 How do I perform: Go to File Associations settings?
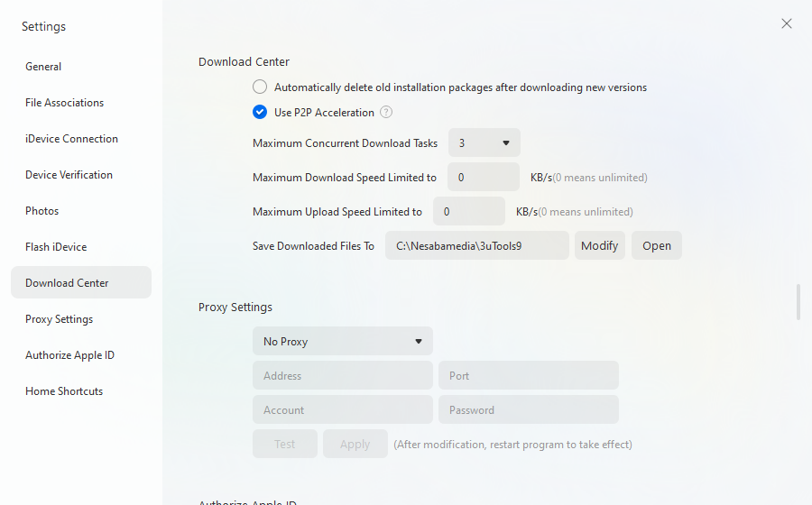(64, 103)
